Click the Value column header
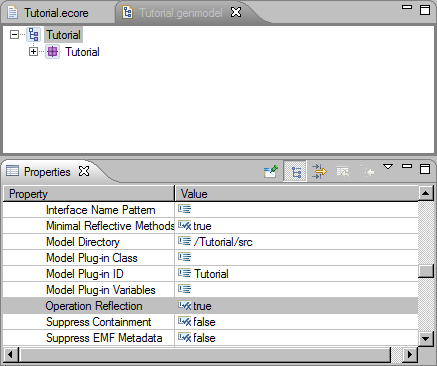 point(297,194)
